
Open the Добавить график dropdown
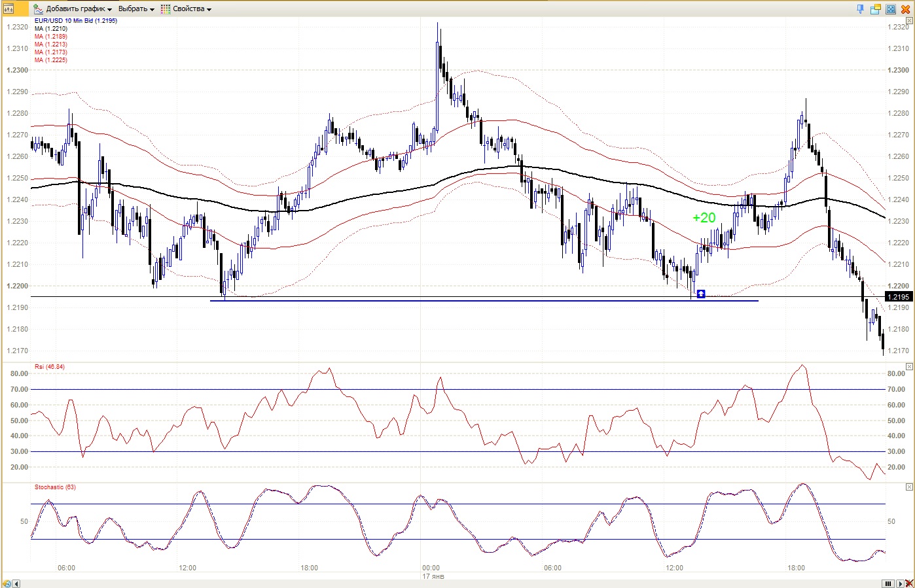tap(79, 9)
